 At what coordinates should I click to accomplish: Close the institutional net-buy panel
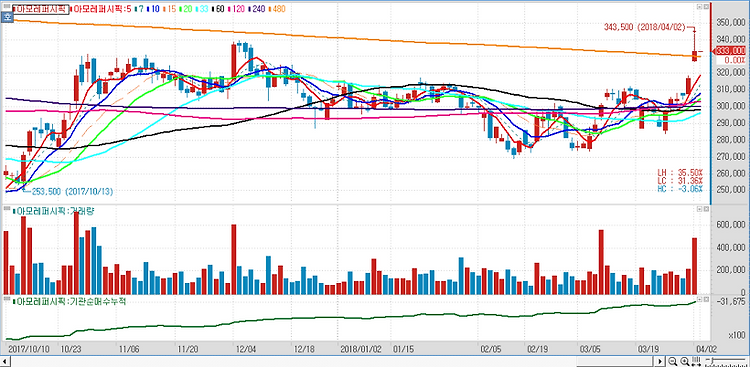pos(706,299)
